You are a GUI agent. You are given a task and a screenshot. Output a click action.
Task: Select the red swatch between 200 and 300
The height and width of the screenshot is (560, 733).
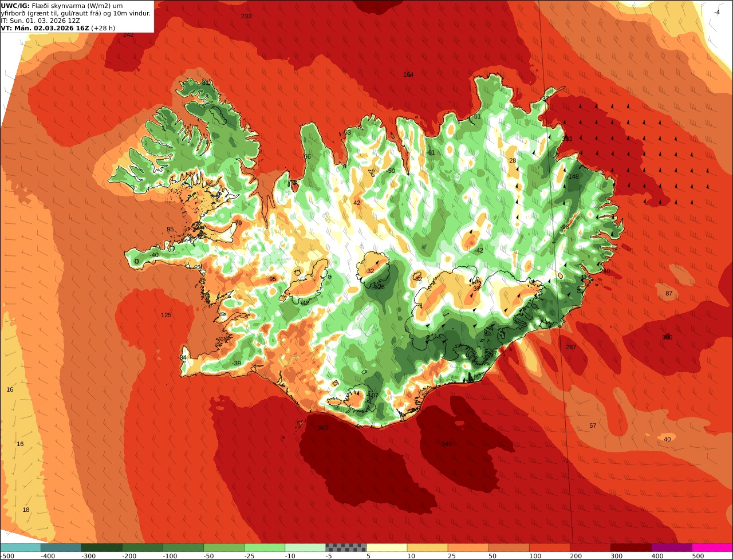pos(589,547)
